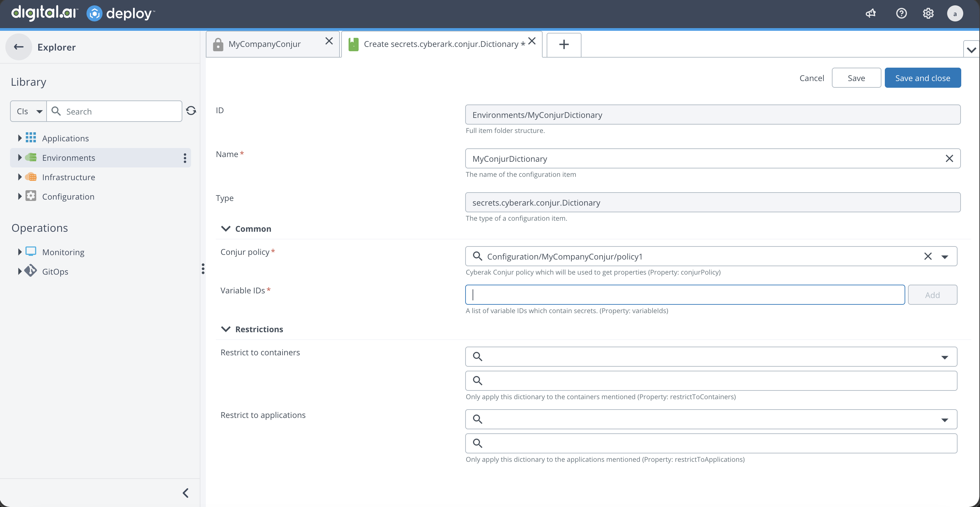Click Save and close
Image resolution: width=980 pixels, height=507 pixels.
coord(923,78)
